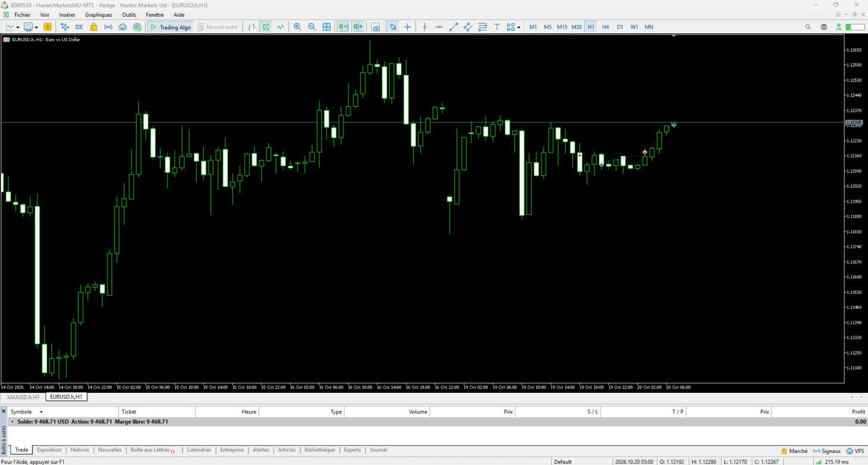Click the zoom out magnifier icon

point(312,27)
